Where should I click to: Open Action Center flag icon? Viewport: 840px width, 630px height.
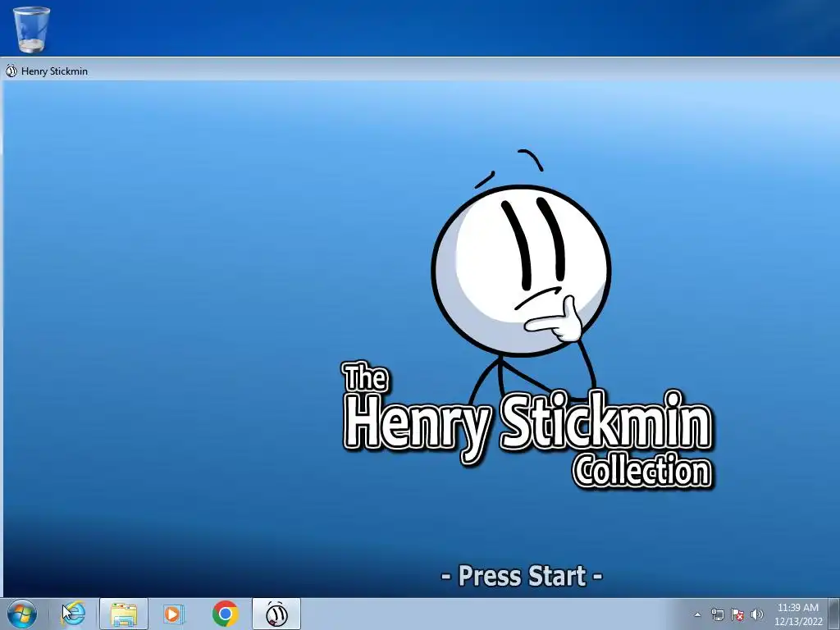tap(737, 614)
